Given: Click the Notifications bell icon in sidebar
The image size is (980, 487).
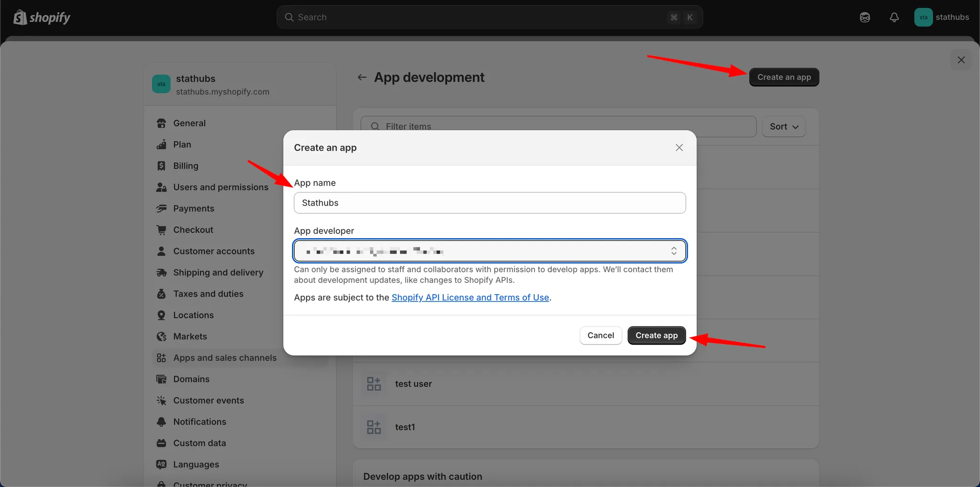Looking at the screenshot, I should click(161, 421).
